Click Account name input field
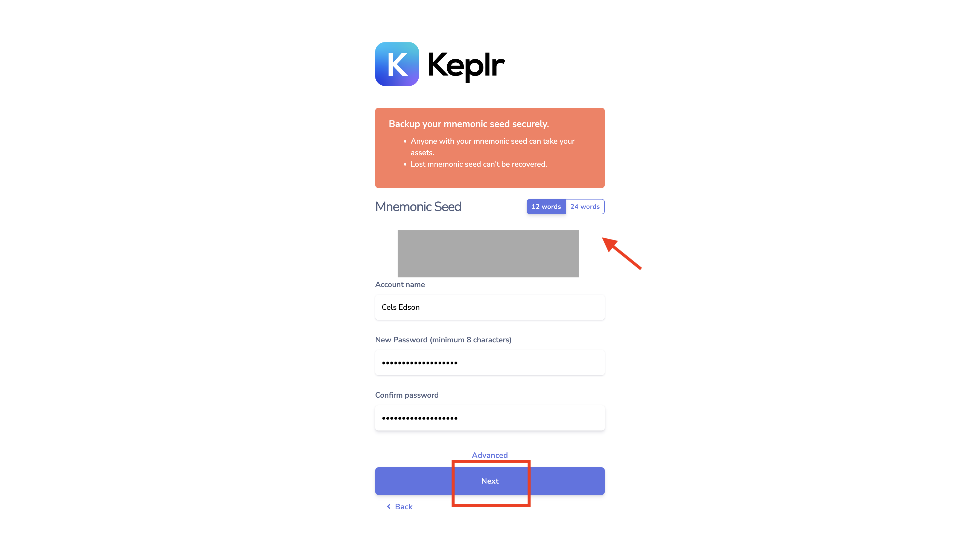The width and height of the screenshot is (980, 549). point(490,307)
